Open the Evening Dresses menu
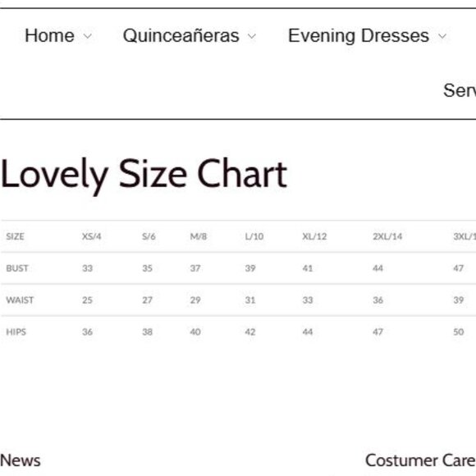Screen dimensions: 476x476 pos(359,36)
